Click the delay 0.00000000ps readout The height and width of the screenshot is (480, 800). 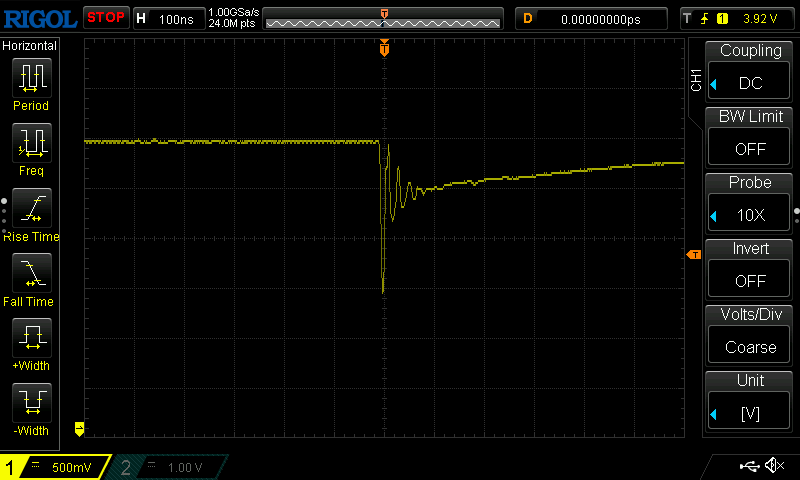pos(601,19)
